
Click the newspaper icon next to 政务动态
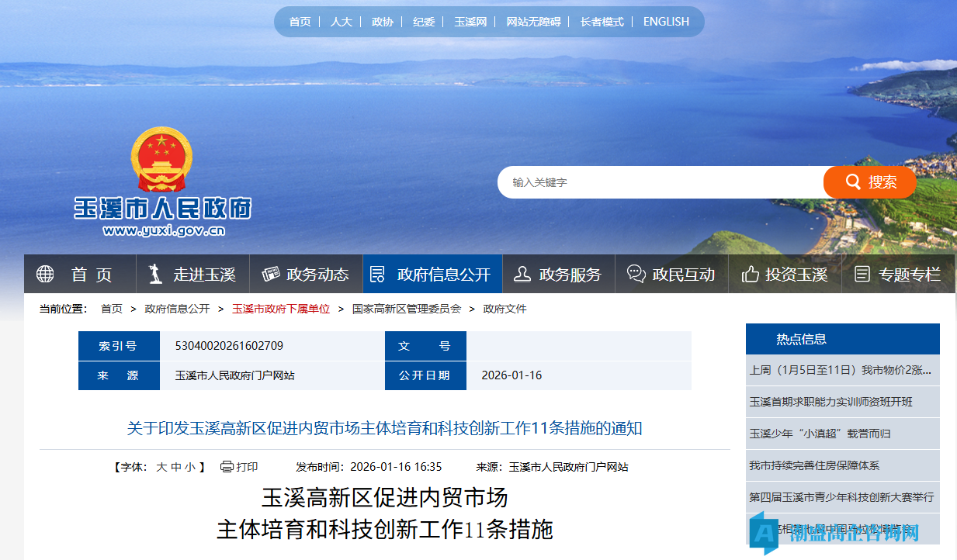(270, 272)
